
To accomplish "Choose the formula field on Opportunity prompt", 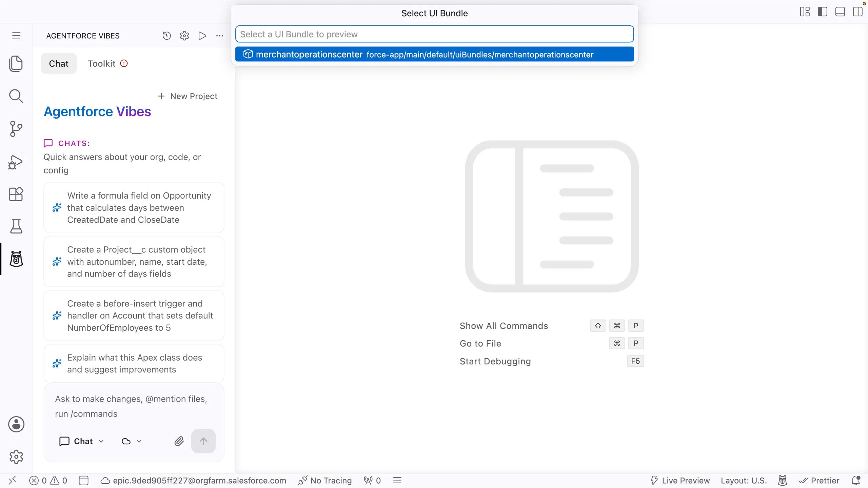I will [x=134, y=208].
